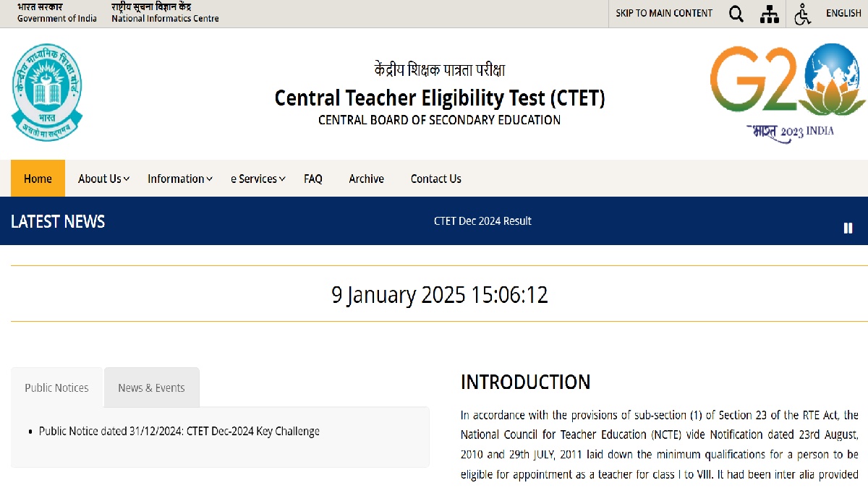Screen dimensions: 868x488
Task: Click the search magnifier icon
Action: click(x=736, y=14)
